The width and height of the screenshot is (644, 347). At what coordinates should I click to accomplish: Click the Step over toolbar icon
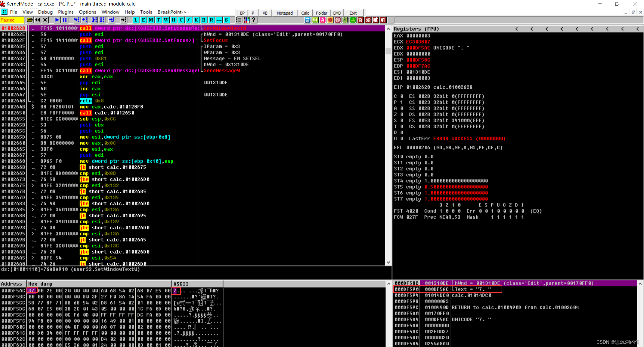coord(85,20)
